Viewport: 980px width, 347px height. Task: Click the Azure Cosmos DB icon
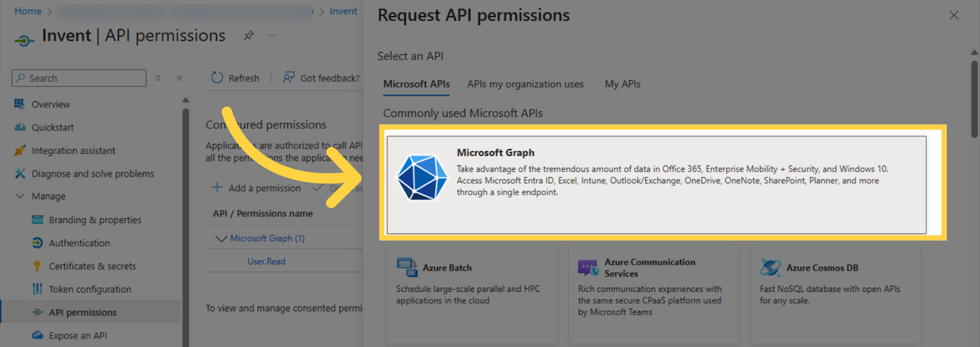pos(771,268)
